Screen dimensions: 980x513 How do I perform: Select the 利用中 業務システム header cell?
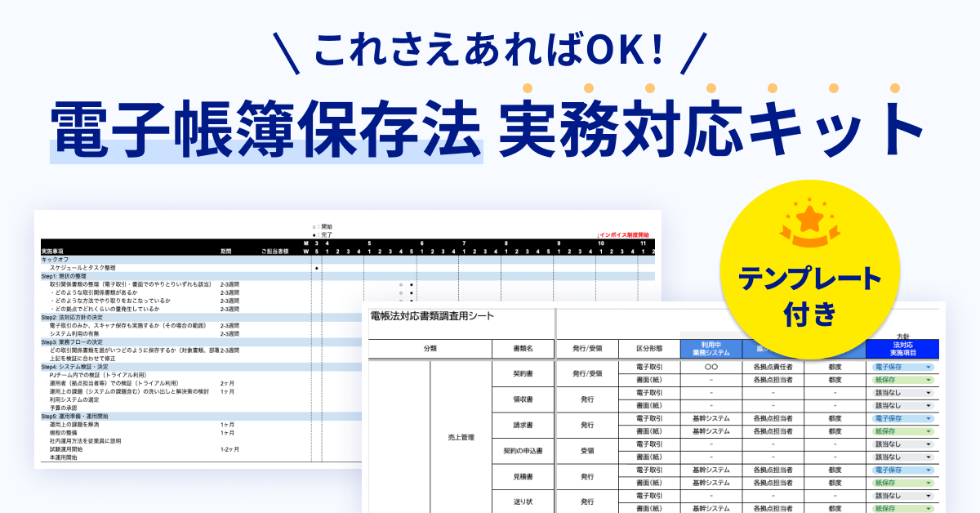pyautogui.click(x=710, y=349)
